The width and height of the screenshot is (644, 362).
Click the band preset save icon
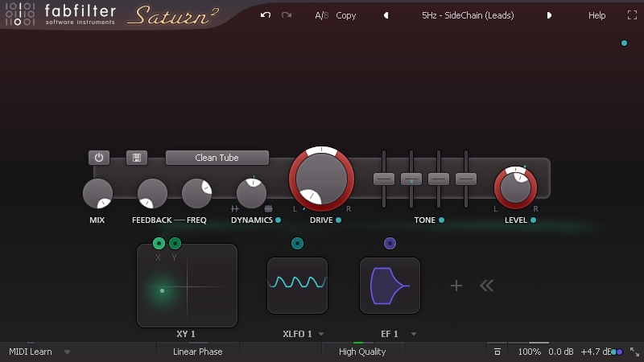(x=137, y=158)
